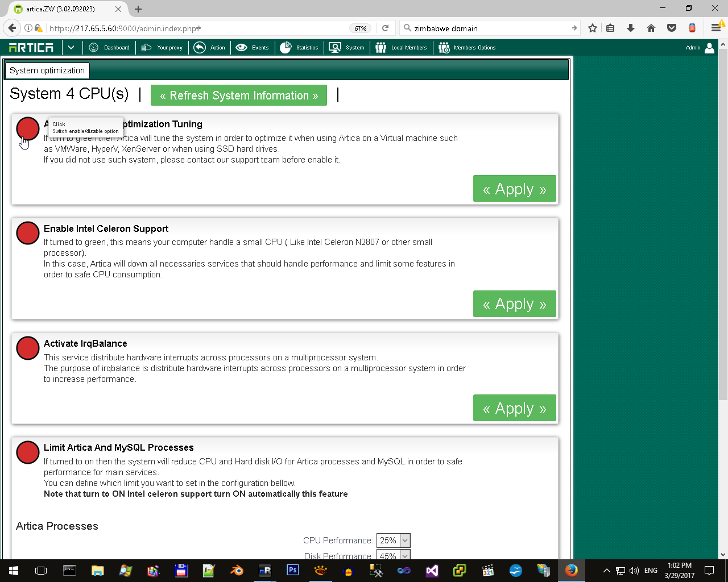The height and width of the screenshot is (582, 728).
Task: Click the volume icon in system tray
Action: point(634,570)
